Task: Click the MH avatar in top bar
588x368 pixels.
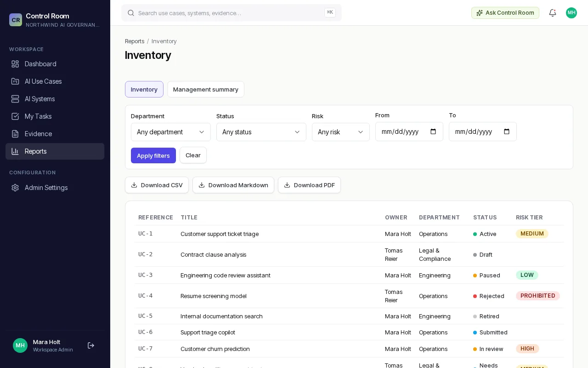Action: pyautogui.click(x=571, y=13)
